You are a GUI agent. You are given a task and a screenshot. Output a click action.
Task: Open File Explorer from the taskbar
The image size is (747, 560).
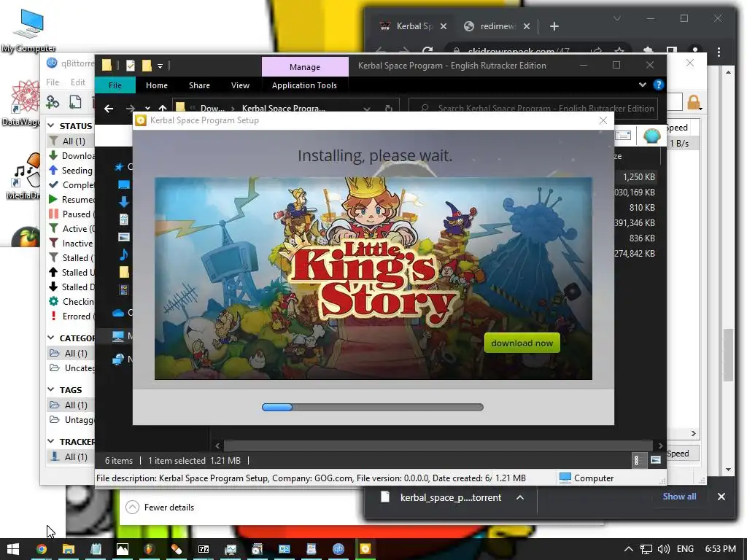[69, 549]
